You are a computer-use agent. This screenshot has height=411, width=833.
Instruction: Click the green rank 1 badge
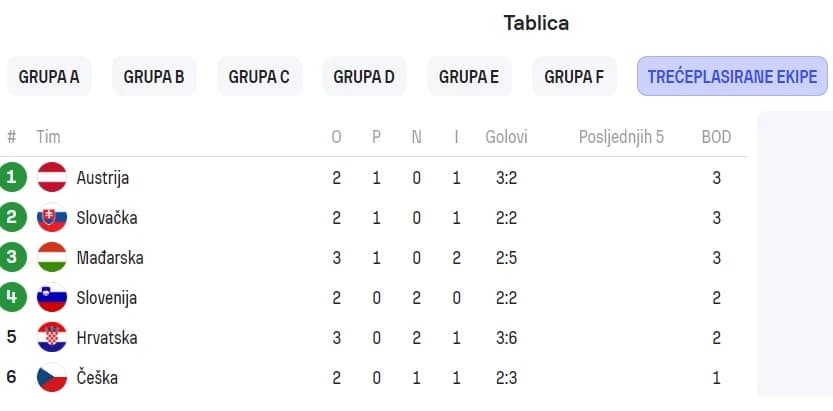[12, 177]
